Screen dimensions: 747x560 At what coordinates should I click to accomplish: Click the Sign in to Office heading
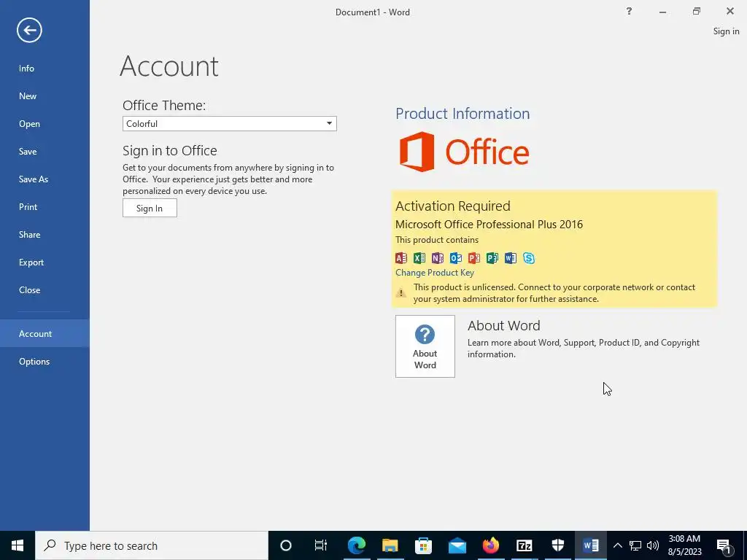pyautogui.click(x=169, y=150)
